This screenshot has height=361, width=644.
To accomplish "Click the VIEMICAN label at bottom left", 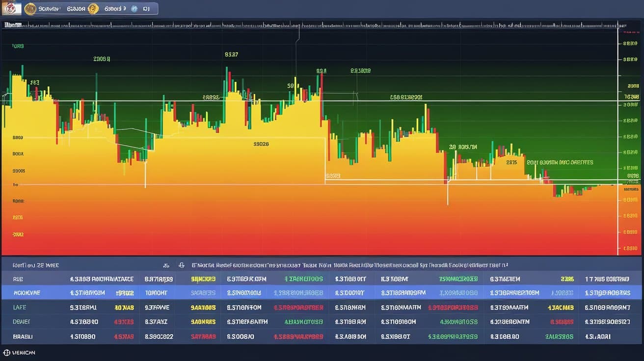I will [24, 353].
